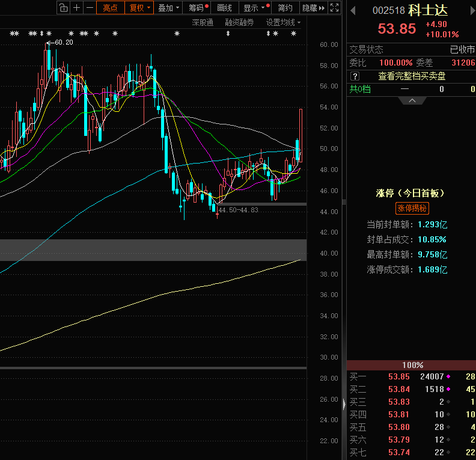Viewport: 476px width, 460px height.
Task: Click the 当前封单额 value 1.293亿
Action: [x=433, y=225]
